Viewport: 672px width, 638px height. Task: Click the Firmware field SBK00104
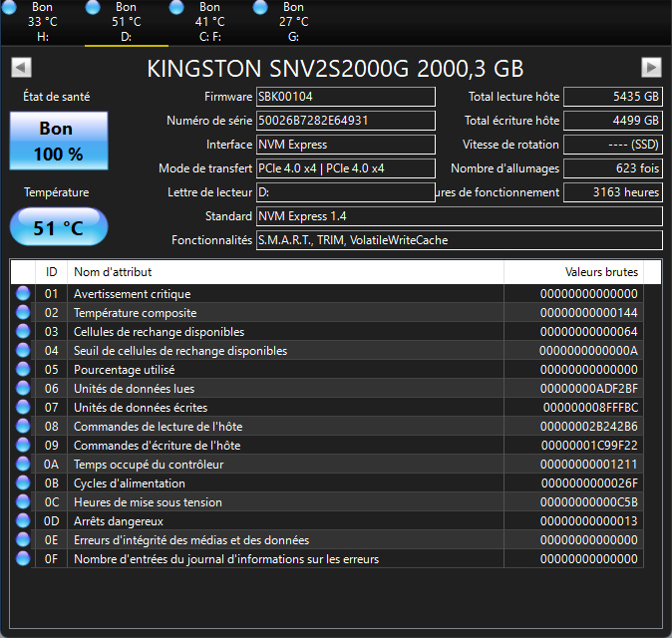(345, 97)
